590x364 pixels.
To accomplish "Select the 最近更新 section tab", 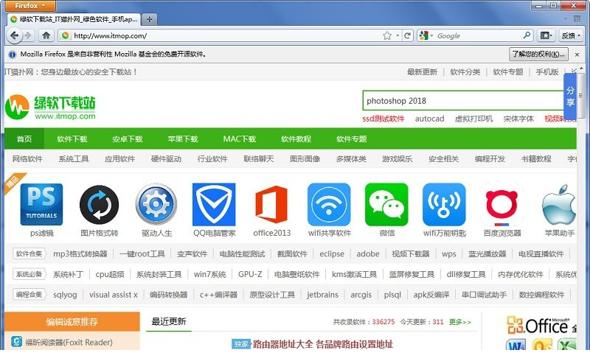I will click(x=169, y=321).
